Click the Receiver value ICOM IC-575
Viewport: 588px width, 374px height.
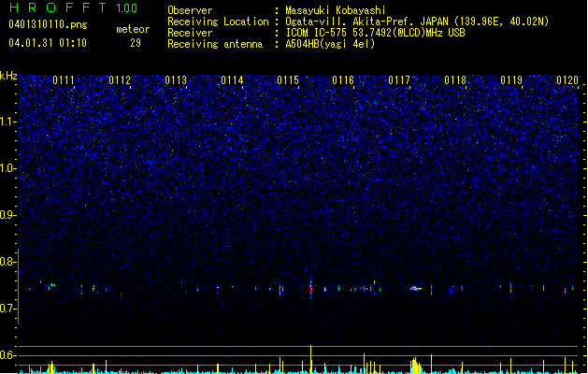(376, 33)
